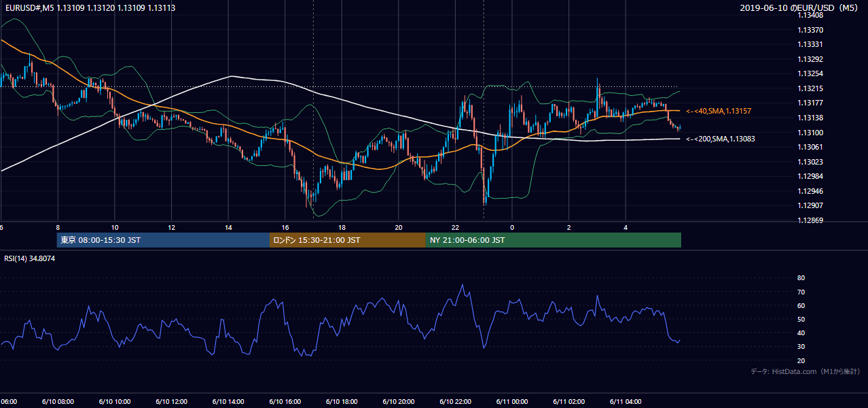Click hour tick 20 above session bars
The height and width of the screenshot is (408, 868).
399,227
